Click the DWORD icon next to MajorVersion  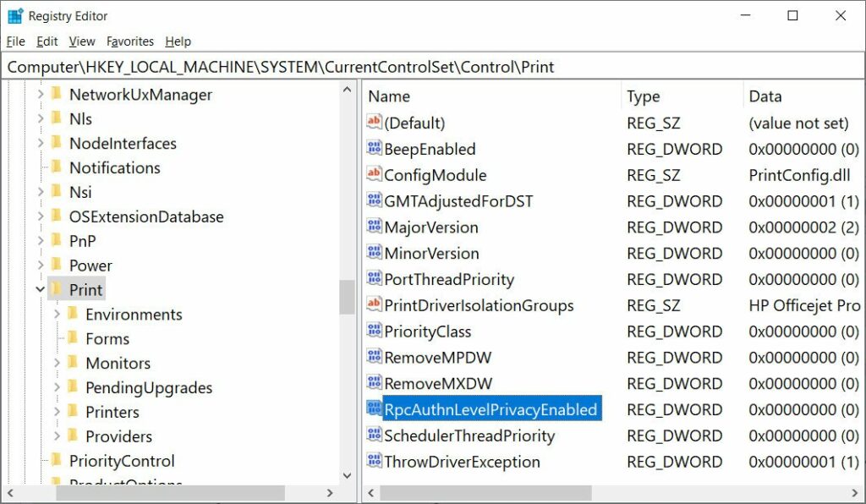[x=373, y=227]
